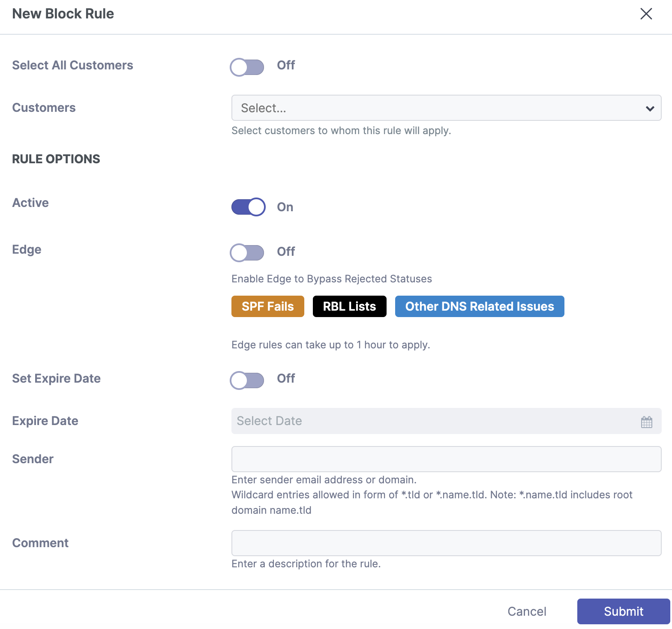Click the Edge label text
The image size is (672, 629).
(x=27, y=249)
